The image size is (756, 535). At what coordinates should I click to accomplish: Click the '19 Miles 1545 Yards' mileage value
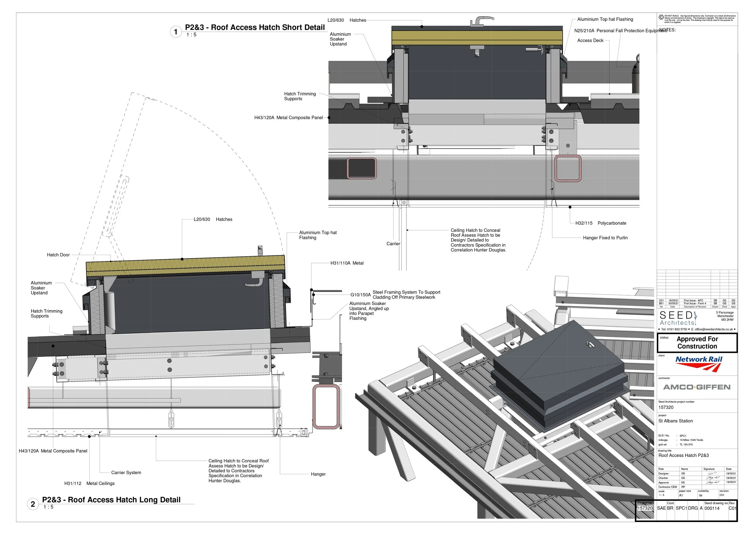click(691, 440)
